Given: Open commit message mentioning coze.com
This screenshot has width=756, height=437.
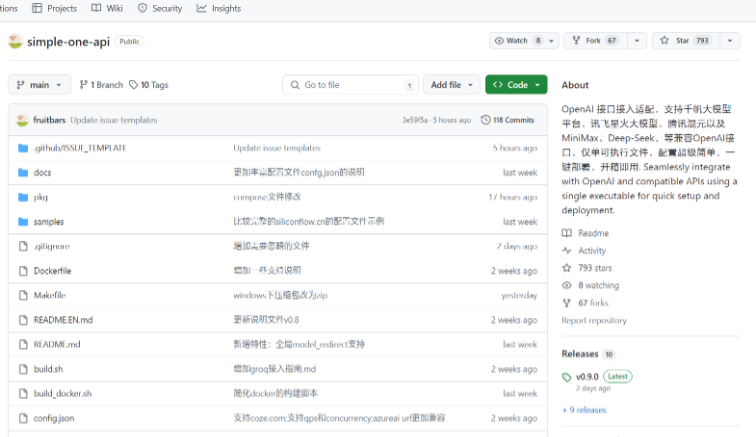Looking at the screenshot, I should tap(339, 418).
